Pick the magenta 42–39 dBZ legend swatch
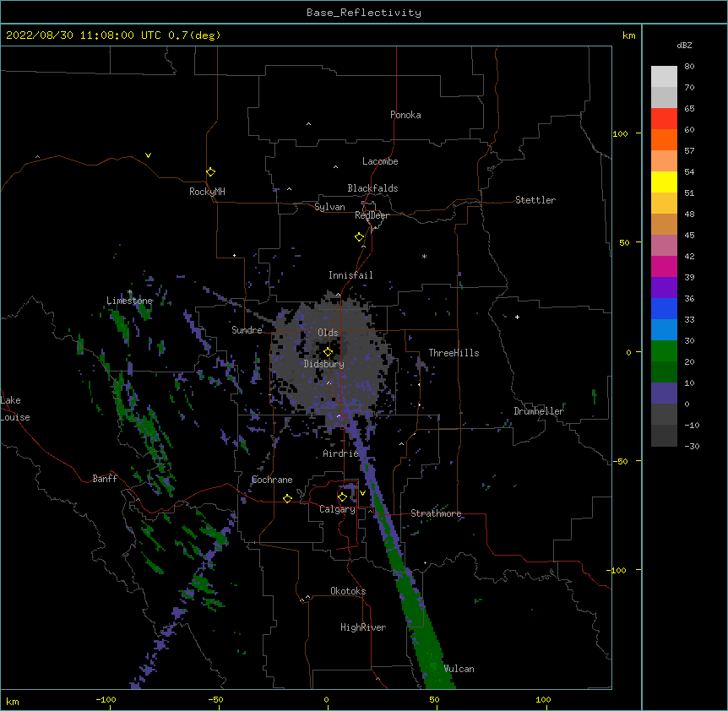728x711 pixels. [664, 266]
